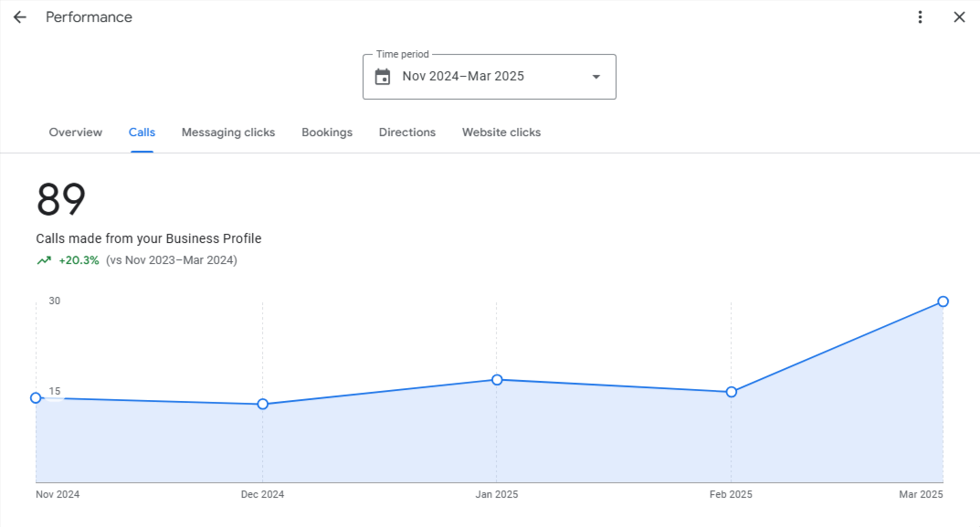Switch to the Bookings tab

(x=327, y=132)
